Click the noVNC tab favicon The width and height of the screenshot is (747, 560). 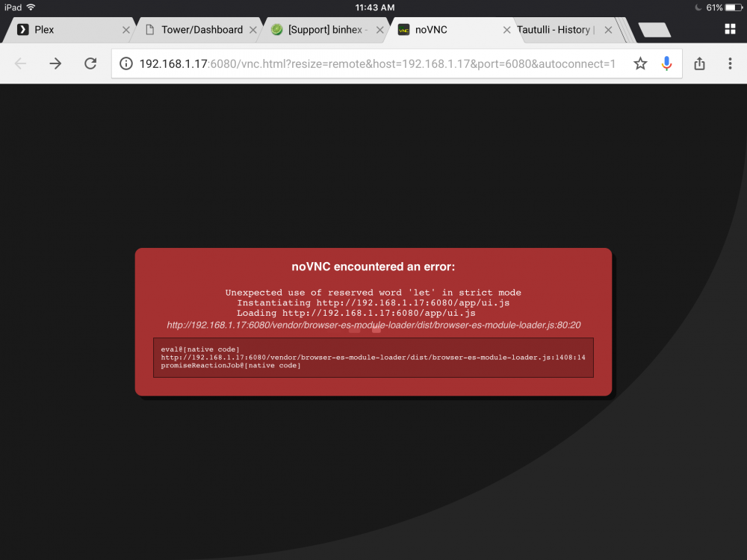point(403,30)
